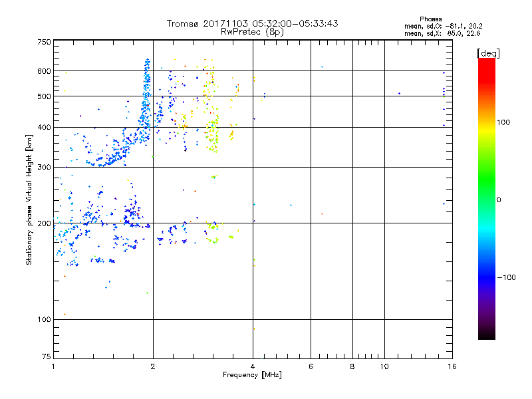Image resolution: width=532 pixels, height=399 pixels.
Task: Click the Stationary phase Virtual Height axis title
Action: 29,199
